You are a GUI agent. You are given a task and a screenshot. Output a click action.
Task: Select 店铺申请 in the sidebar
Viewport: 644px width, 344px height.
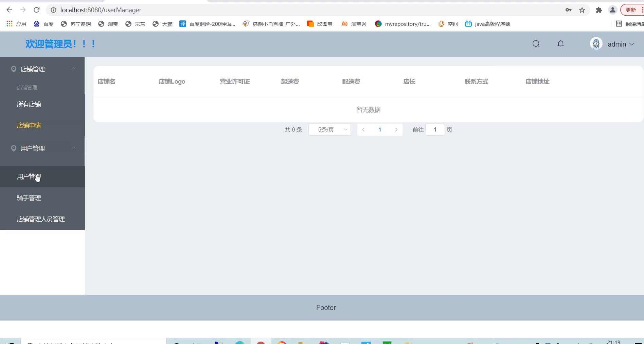click(42, 125)
